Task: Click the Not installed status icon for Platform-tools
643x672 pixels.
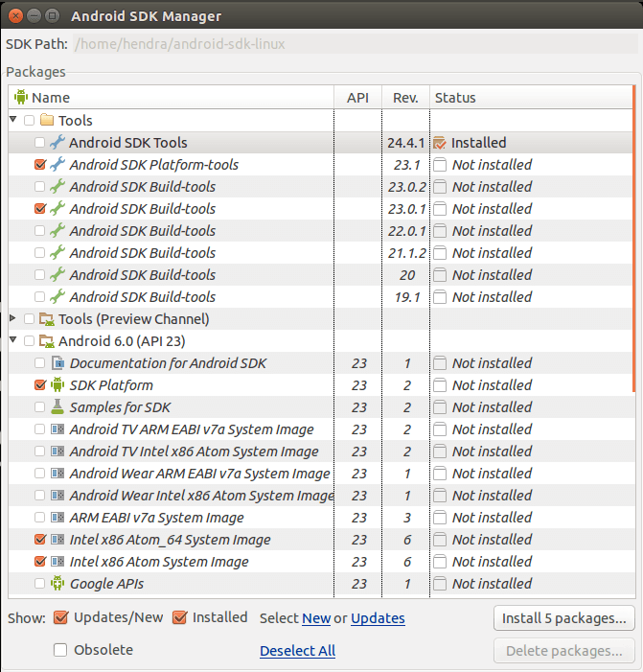Action: [x=440, y=165]
